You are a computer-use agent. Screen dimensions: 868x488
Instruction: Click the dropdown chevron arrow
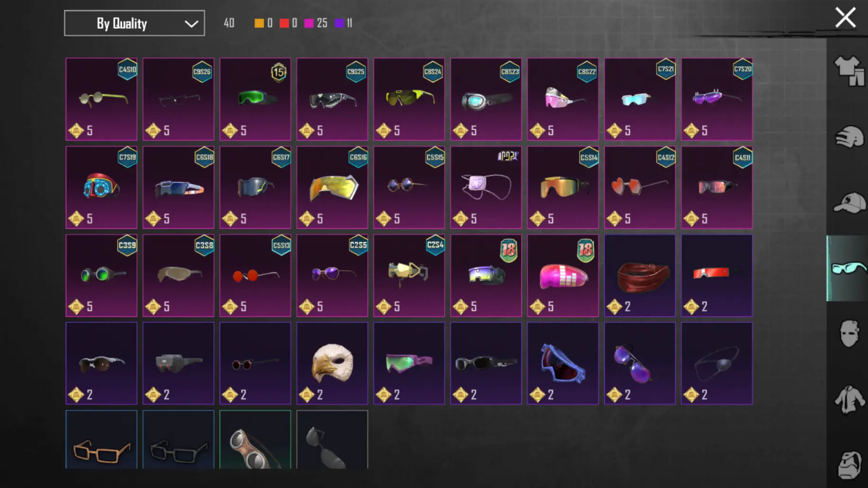191,24
